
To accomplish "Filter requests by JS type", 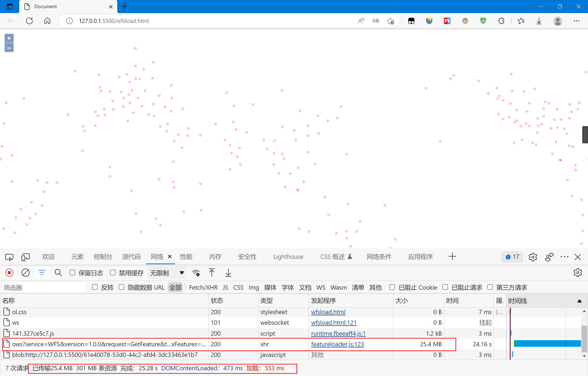I will 225,287.
